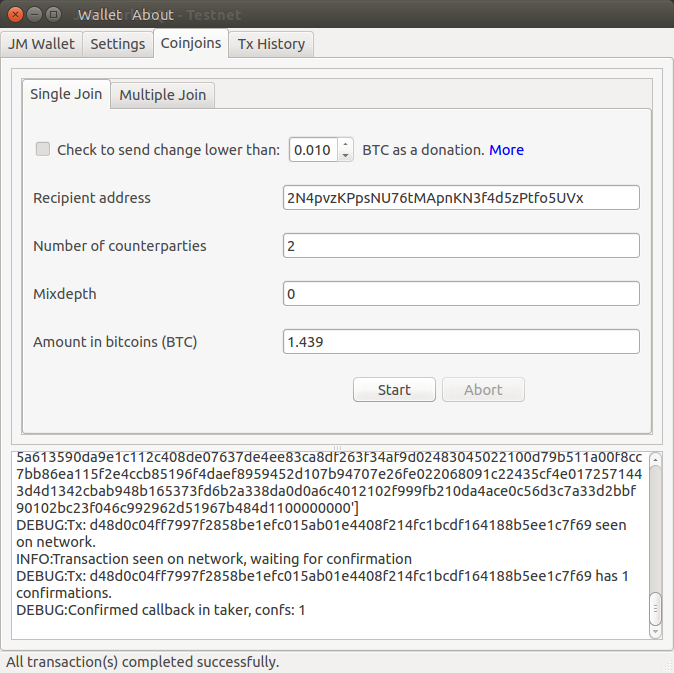Switch to the Multiple Join tab
This screenshot has height=673, width=674.
tap(162, 95)
